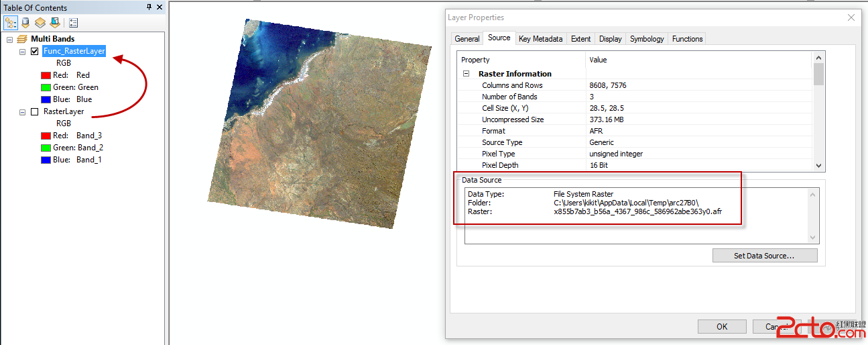The width and height of the screenshot is (868, 345).
Task: Click blue swatch for Blue band
Action: [x=46, y=99]
